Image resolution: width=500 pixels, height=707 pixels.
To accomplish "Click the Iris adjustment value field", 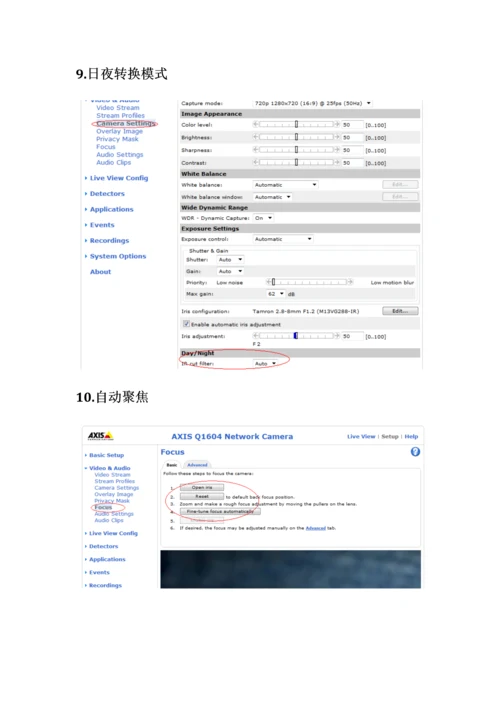I will pyautogui.click(x=352, y=336).
